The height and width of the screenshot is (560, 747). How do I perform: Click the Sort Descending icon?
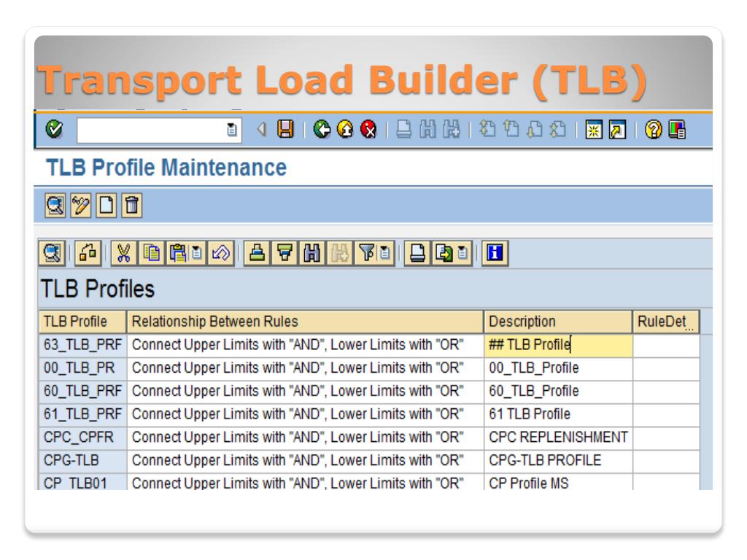tap(285, 253)
